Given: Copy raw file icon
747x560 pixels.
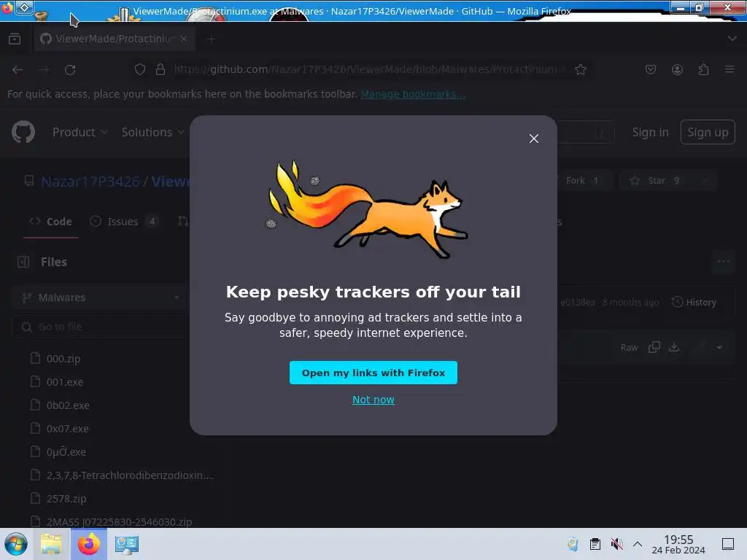Looking at the screenshot, I should click(654, 347).
